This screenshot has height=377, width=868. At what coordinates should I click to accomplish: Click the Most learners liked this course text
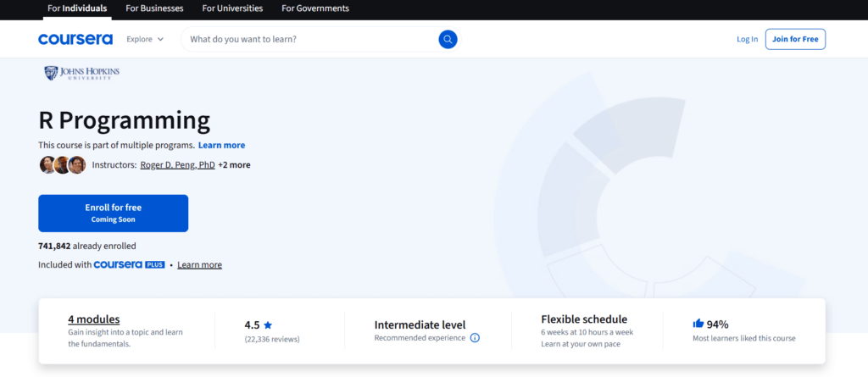[744, 338]
